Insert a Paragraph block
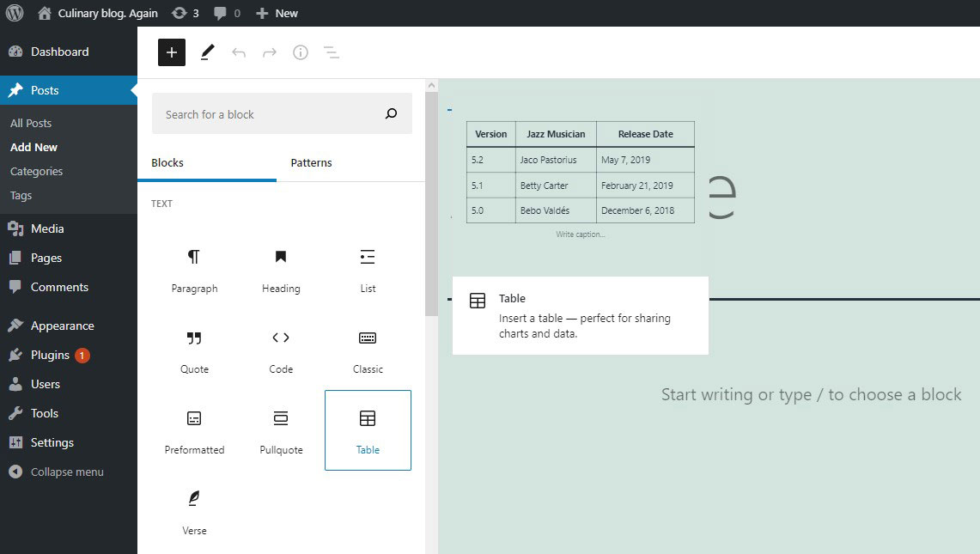This screenshot has width=980, height=554. pyautogui.click(x=194, y=270)
